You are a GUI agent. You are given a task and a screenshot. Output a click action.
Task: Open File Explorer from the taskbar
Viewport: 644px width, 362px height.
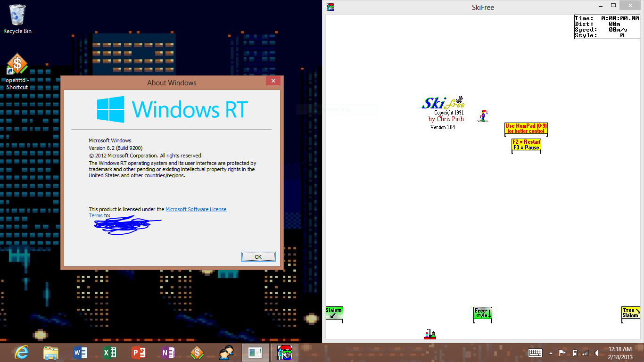click(x=51, y=353)
